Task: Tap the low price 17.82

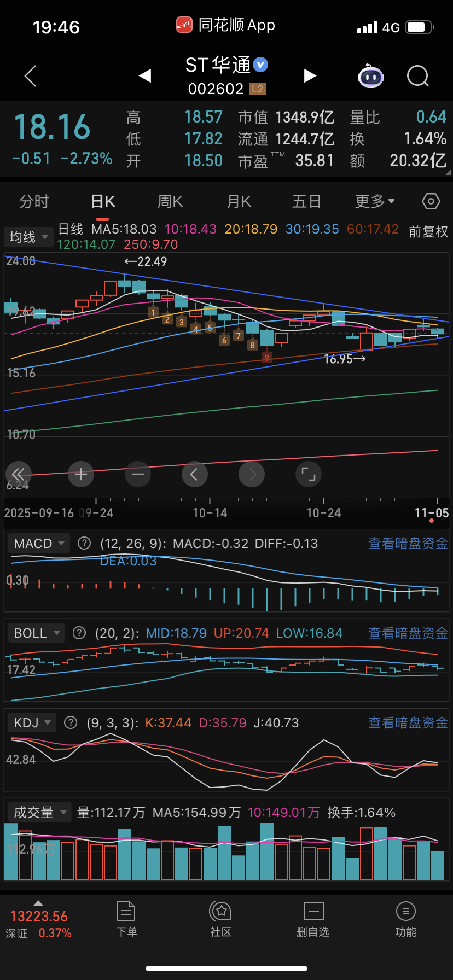Action: (204, 139)
